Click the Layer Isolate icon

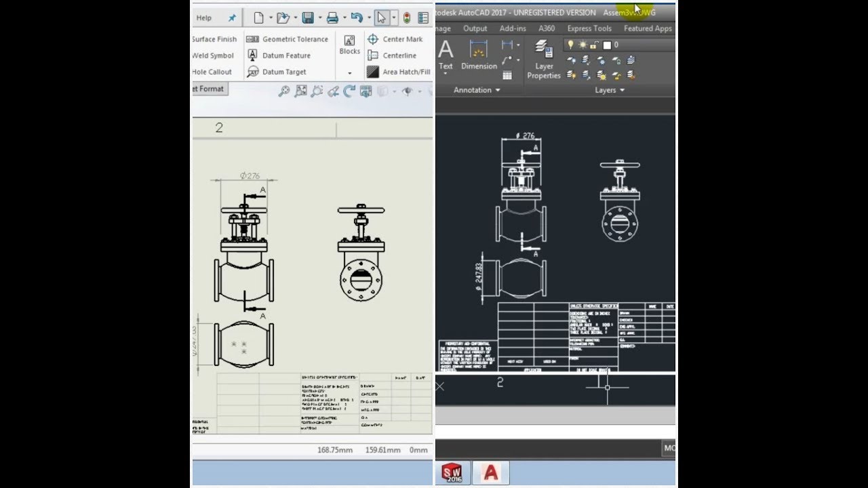pyautogui.click(x=586, y=60)
